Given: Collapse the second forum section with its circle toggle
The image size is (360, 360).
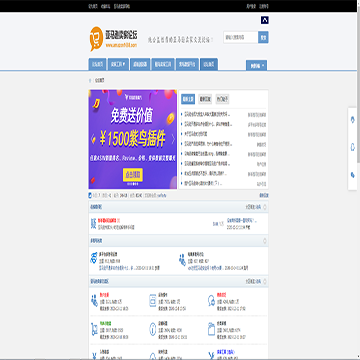Looking at the screenshot, I should [x=265, y=240].
